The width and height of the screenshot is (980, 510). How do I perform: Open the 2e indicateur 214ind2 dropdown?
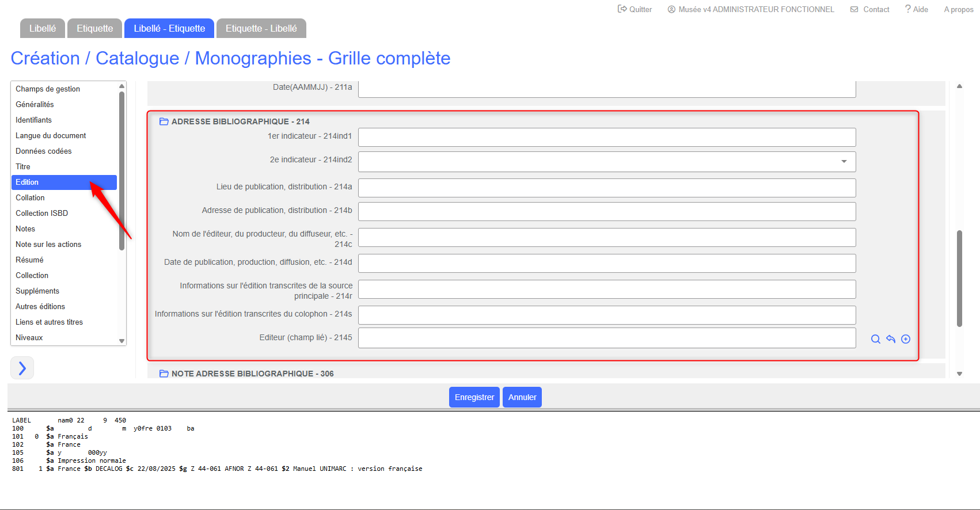click(x=844, y=162)
